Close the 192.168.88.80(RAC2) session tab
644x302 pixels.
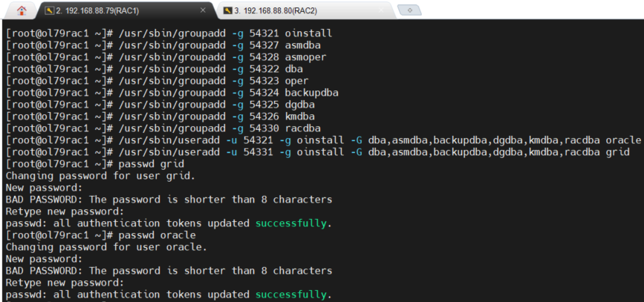click(382, 10)
